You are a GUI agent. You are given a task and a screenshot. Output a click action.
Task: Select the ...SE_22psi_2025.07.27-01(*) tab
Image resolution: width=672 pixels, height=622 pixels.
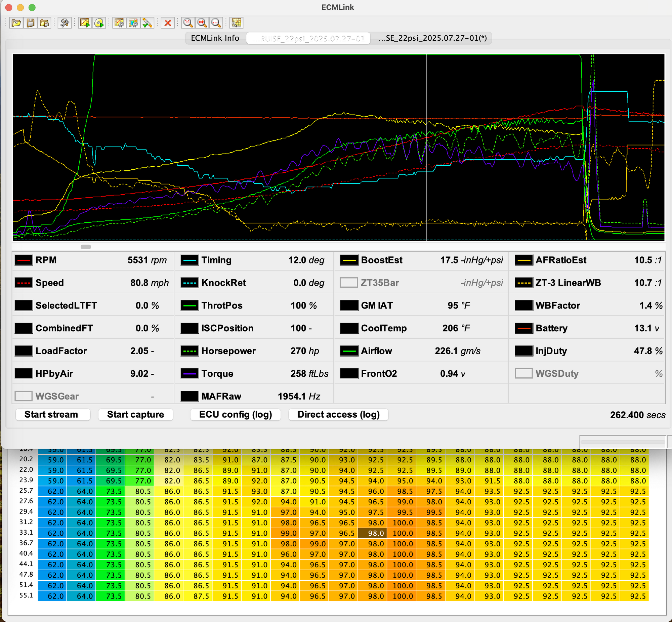coord(432,38)
